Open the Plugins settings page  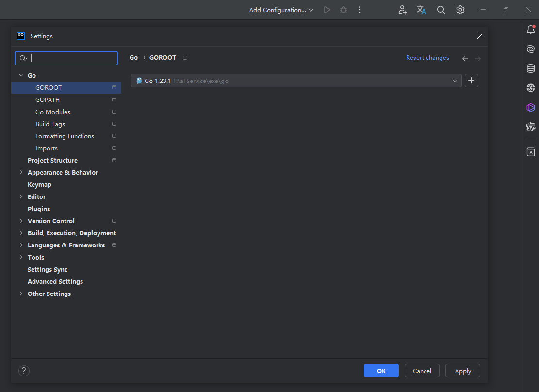(x=39, y=209)
